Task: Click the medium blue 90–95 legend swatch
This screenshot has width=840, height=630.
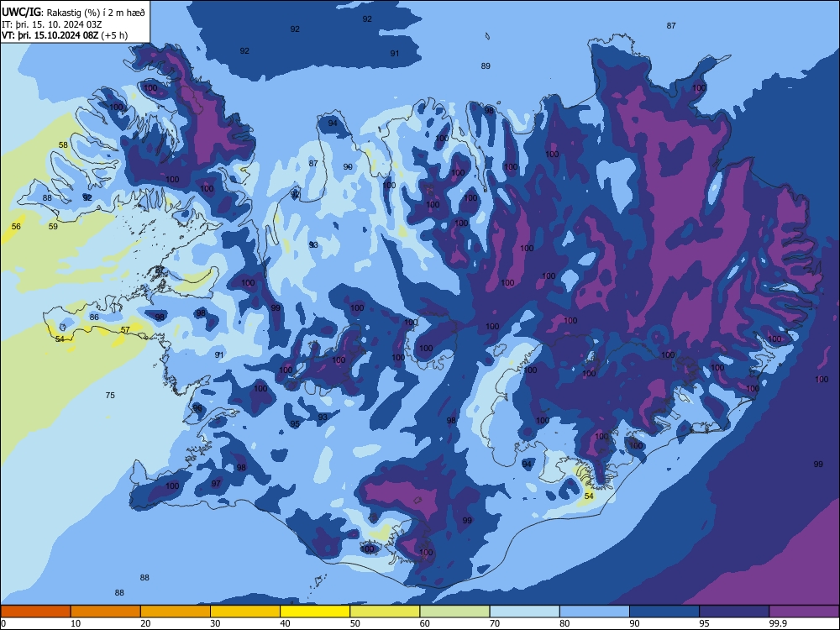Action: coord(664,612)
